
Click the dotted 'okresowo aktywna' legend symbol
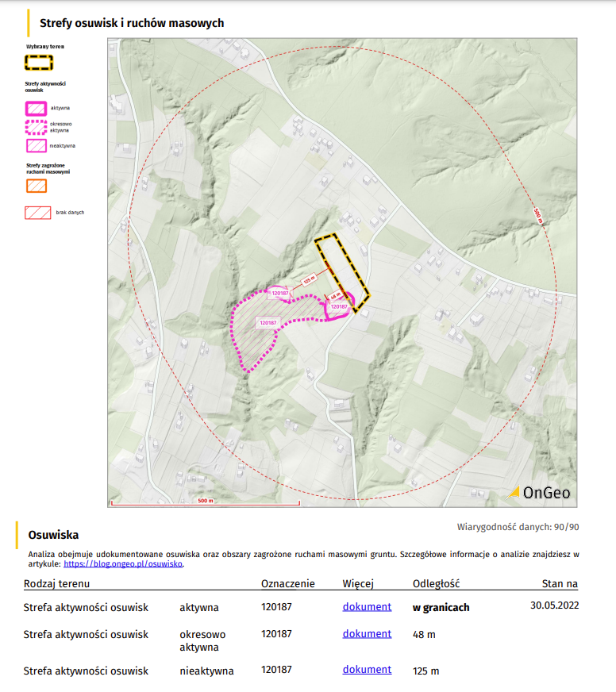click(37, 127)
